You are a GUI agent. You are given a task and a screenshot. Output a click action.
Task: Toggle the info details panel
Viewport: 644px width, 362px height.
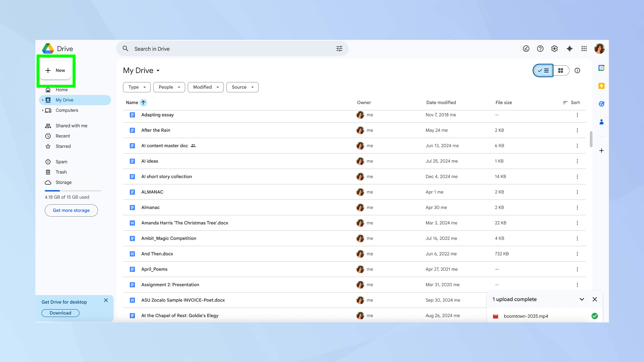[577, 70]
